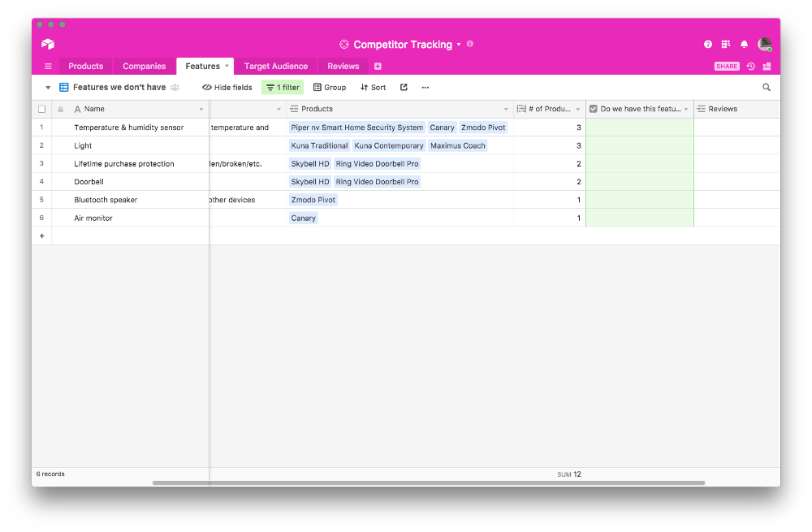Open the Products column dropdown arrow

coord(506,110)
